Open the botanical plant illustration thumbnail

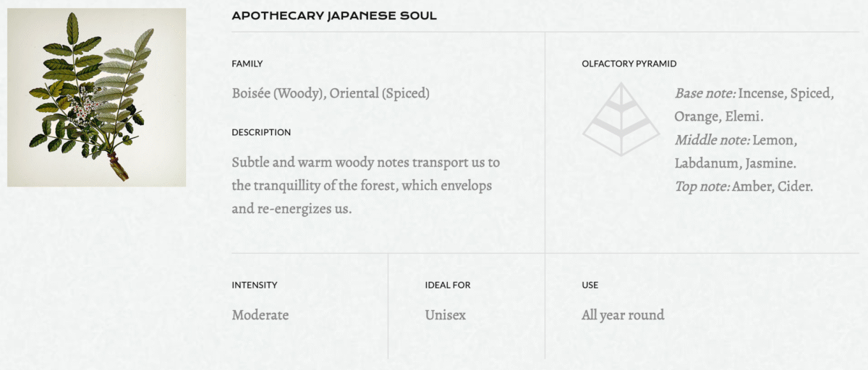[97, 98]
